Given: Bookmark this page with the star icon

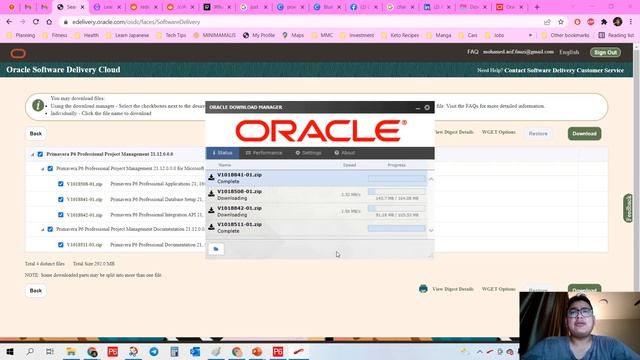Looking at the screenshot, I should coord(561,22).
